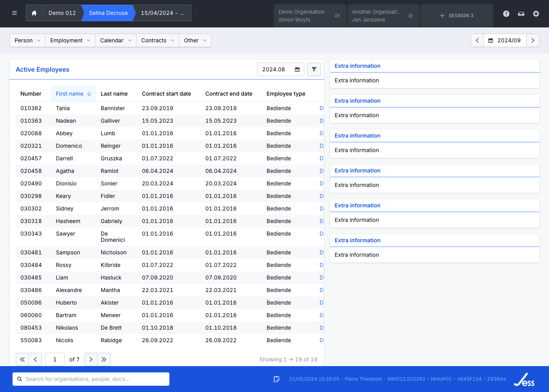This screenshot has width=549, height=392.
Task: Open the inbox tray icon
Action: click(521, 14)
